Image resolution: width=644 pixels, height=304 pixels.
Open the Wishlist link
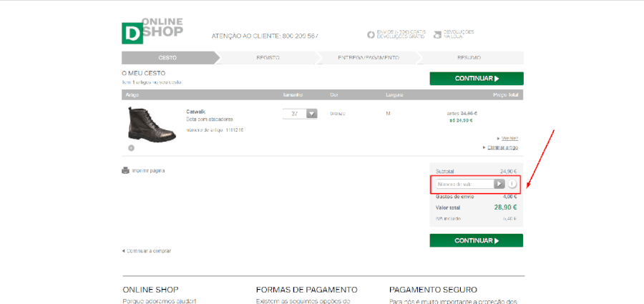pos(509,138)
